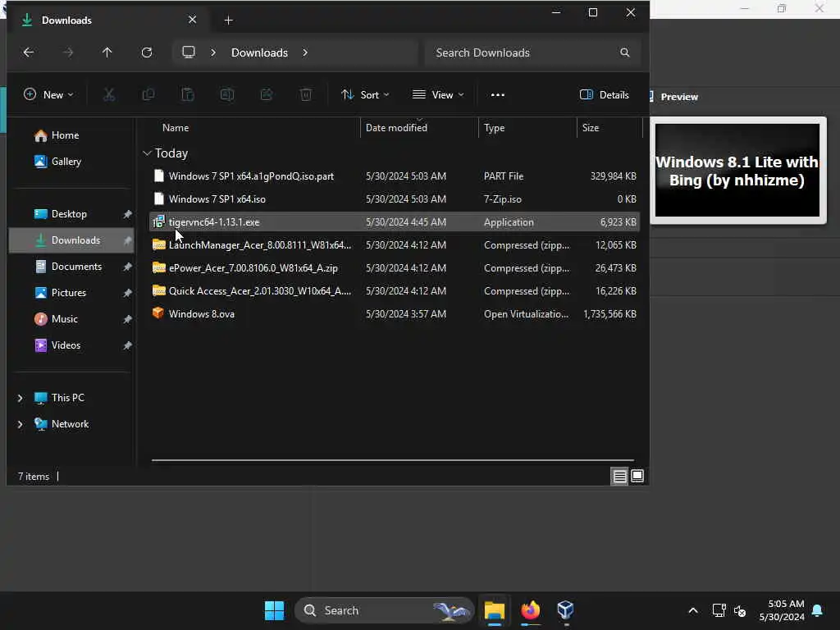Select LaunchManager_Acer zip file
Screen dimensions: 840x630
tap(395, 245)
